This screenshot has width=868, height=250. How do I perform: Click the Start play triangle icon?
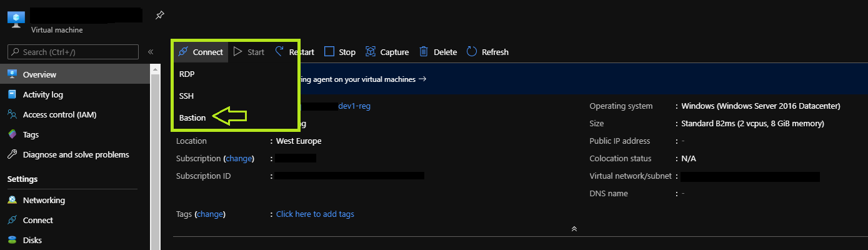coord(237,52)
